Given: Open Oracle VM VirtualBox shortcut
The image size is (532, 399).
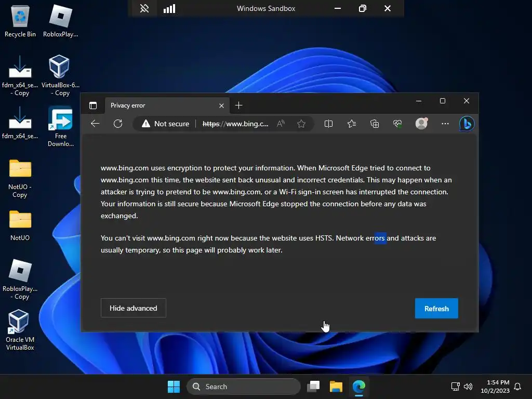Looking at the screenshot, I should [20, 330].
